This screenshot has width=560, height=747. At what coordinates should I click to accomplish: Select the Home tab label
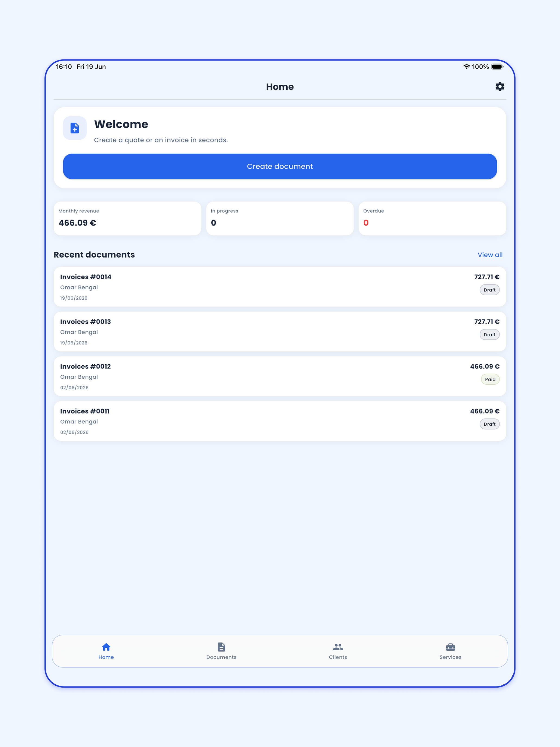pyautogui.click(x=106, y=657)
